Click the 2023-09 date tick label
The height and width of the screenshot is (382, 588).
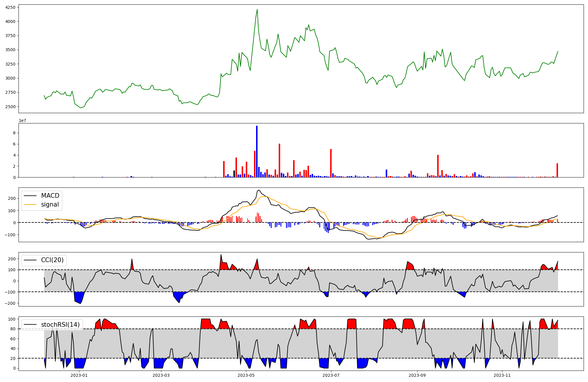[x=417, y=375]
